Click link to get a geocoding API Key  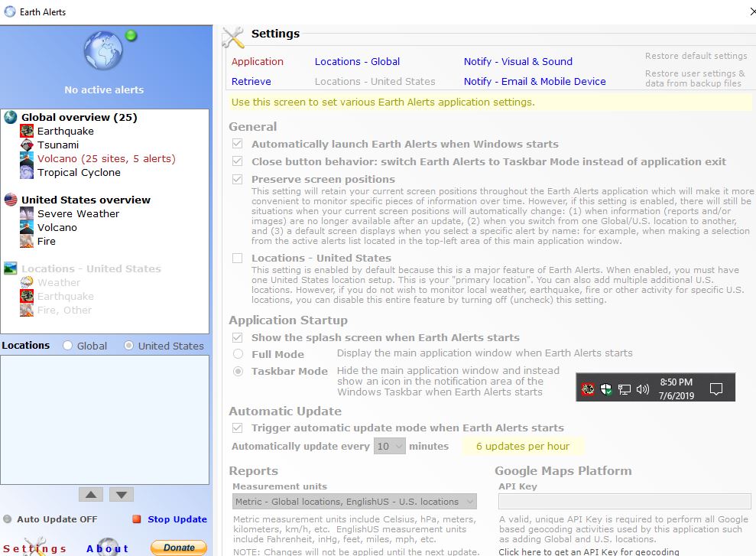[589, 551]
